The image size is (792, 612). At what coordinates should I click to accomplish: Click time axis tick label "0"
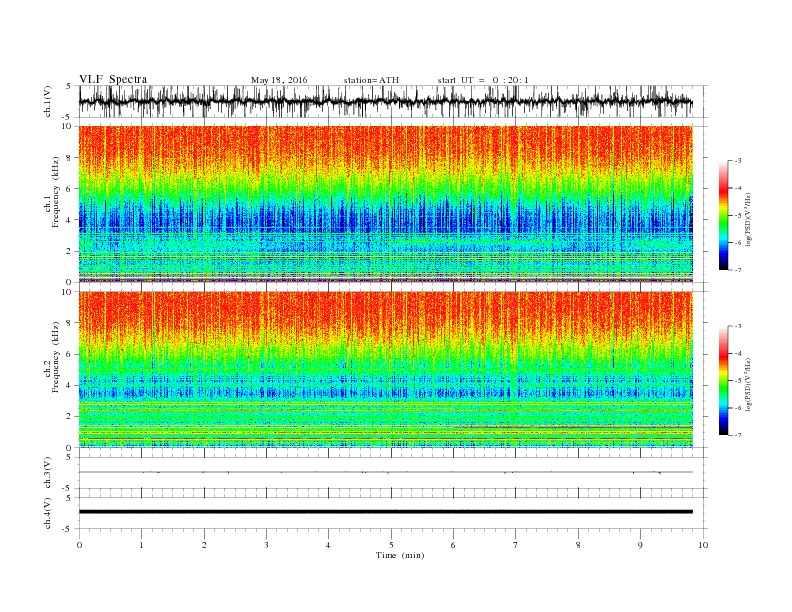tap(79, 545)
